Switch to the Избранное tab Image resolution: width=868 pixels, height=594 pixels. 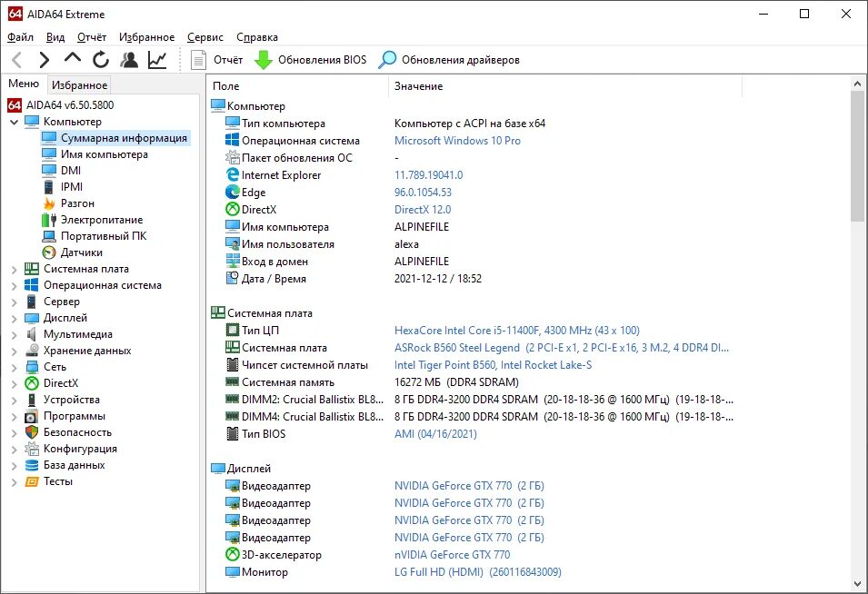click(79, 85)
